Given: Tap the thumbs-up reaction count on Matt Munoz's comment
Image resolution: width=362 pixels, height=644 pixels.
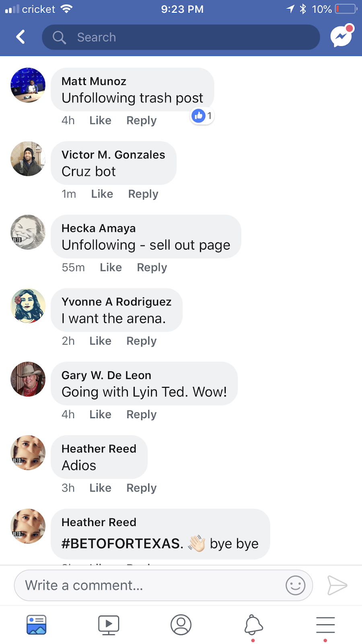Looking at the screenshot, I should (x=202, y=116).
